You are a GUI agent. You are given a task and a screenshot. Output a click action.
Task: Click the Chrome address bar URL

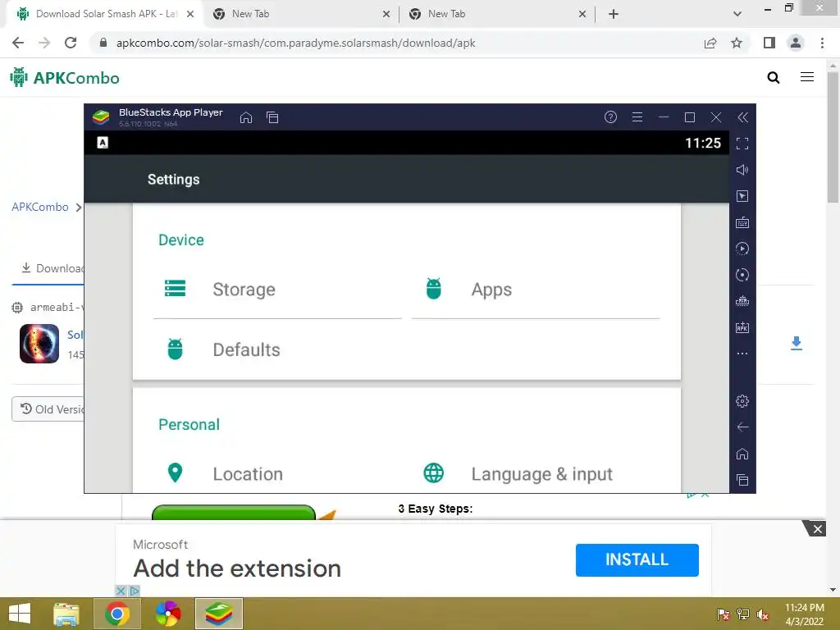(295, 43)
